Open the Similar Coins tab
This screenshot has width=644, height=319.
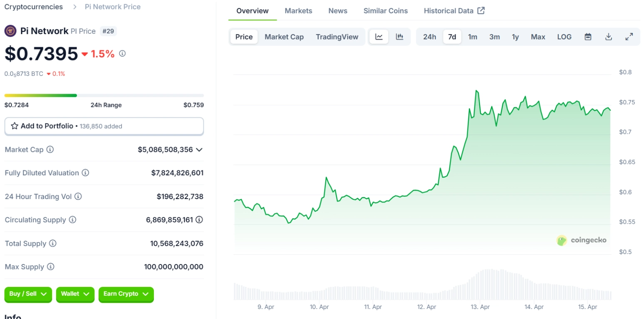(386, 11)
